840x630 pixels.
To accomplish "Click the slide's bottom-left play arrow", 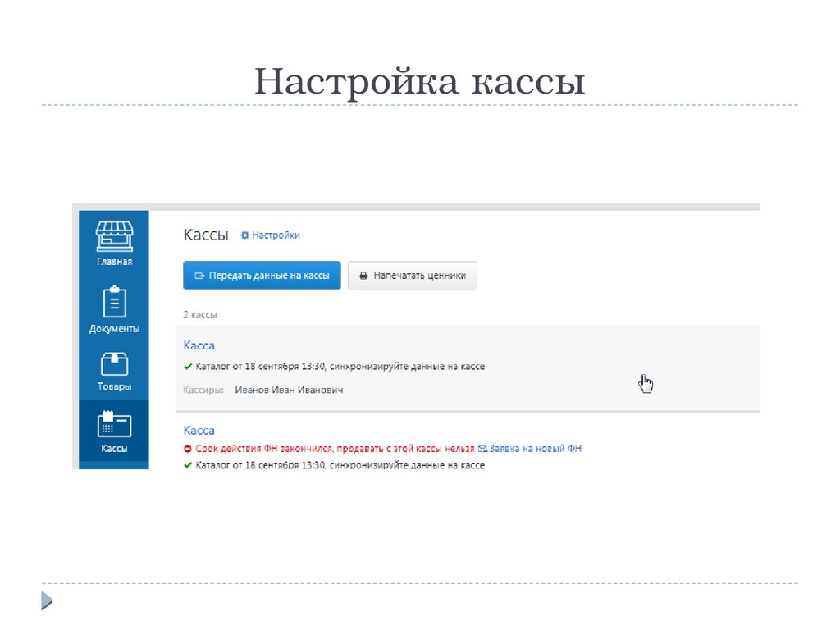I will pos(47,600).
